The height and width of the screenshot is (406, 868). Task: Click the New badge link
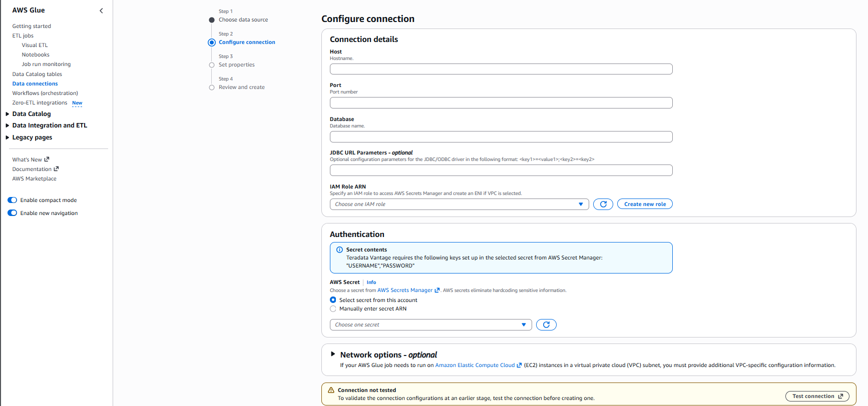click(77, 103)
